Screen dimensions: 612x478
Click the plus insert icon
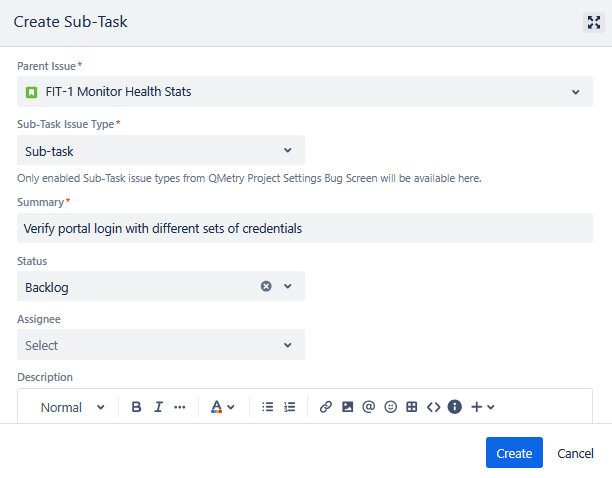(477, 407)
